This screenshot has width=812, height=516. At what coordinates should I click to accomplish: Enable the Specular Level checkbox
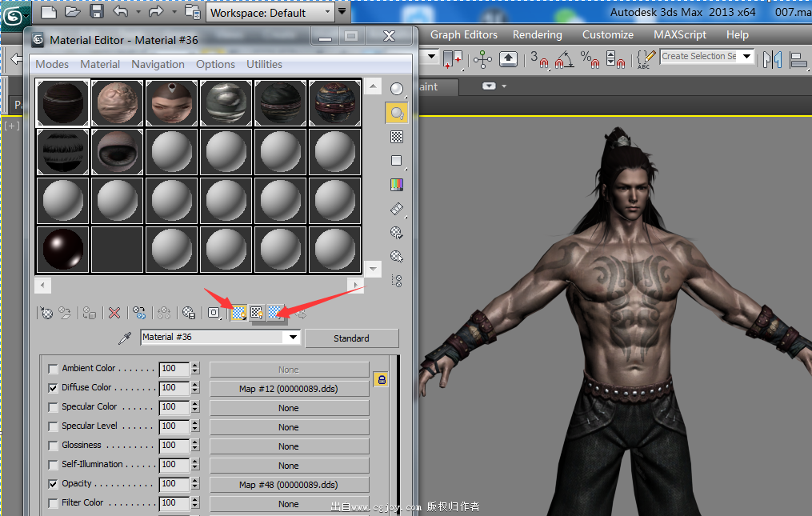53,426
